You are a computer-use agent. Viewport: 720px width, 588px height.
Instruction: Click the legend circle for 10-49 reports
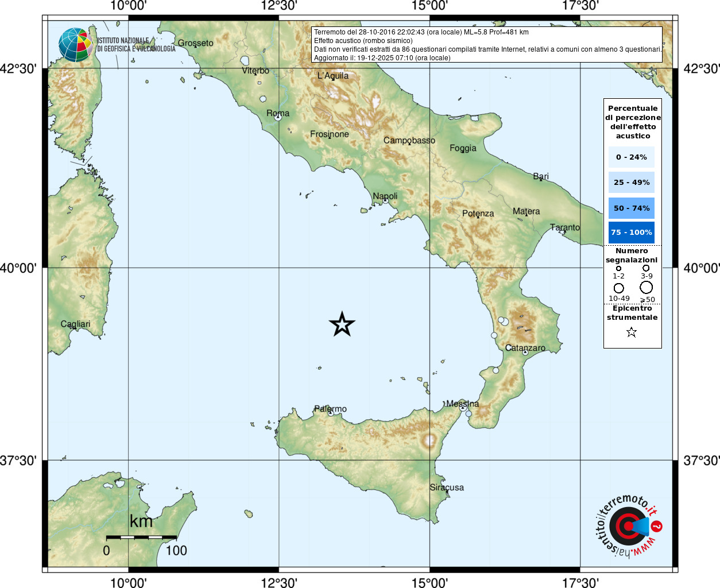click(x=618, y=288)
